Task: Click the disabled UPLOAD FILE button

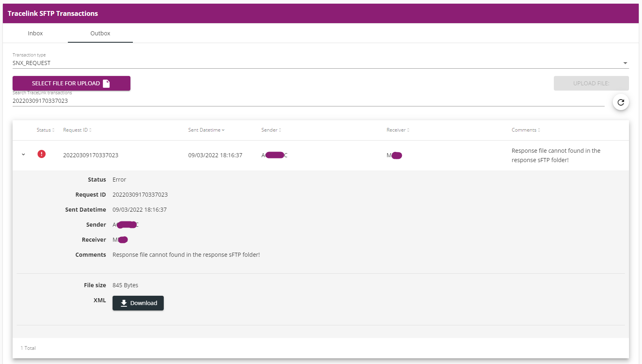Action: (x=591, y=83)
